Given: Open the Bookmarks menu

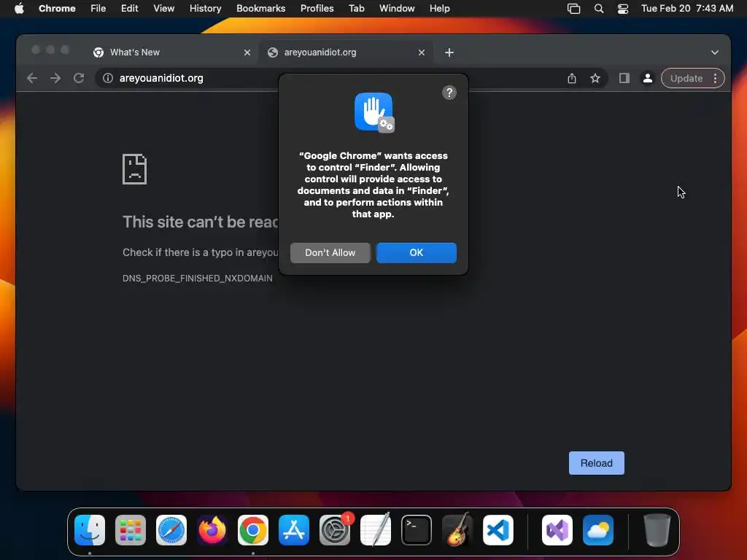Looking at the screenshot, I should tap(260, 9).
